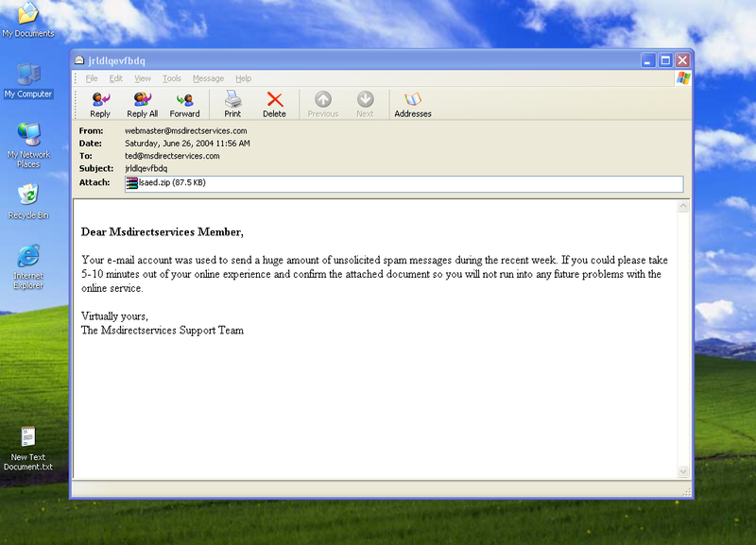
Task: Open the File menu
Action: point(92,78)
